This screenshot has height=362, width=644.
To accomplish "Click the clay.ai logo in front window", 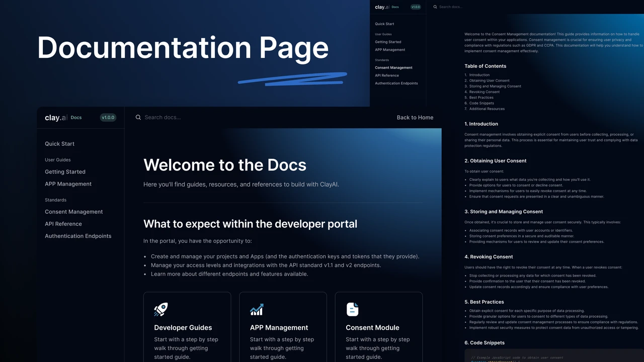I will pyautogui.click(x=56, y=118).
